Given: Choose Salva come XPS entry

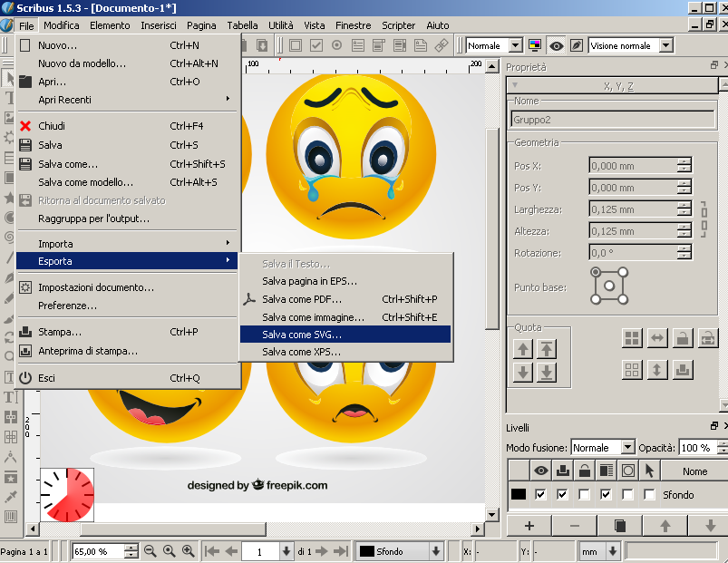Looking at the screenshot, I should [345, 352].
